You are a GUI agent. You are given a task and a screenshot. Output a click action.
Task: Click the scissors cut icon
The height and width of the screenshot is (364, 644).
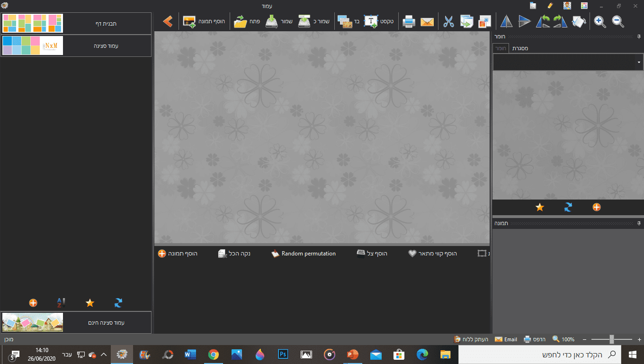(448, 21)
